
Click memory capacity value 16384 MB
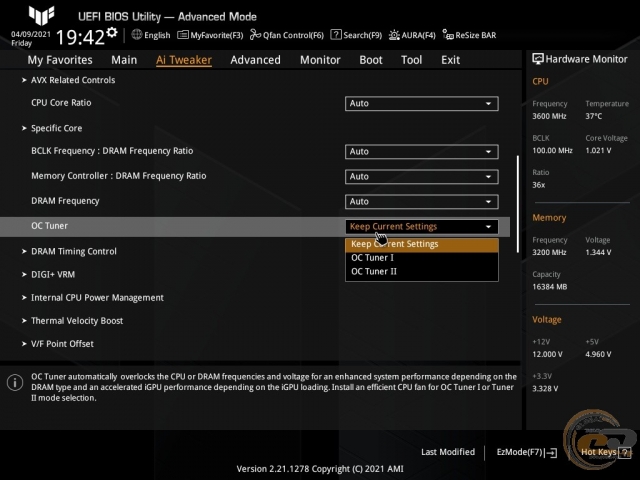tap(549, 287)
